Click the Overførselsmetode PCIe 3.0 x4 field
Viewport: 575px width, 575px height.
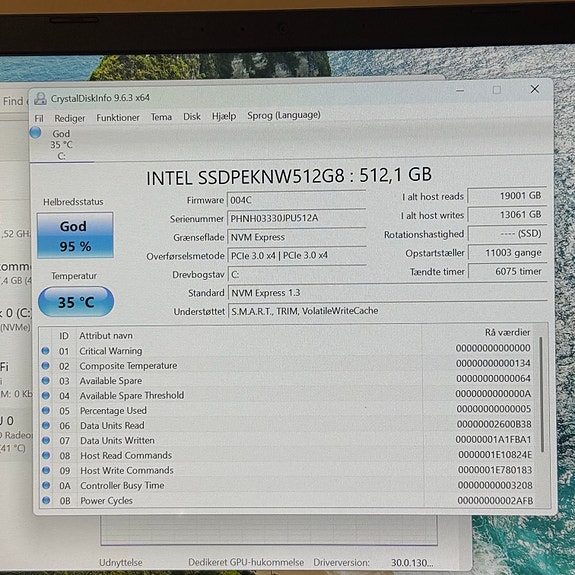296,256
